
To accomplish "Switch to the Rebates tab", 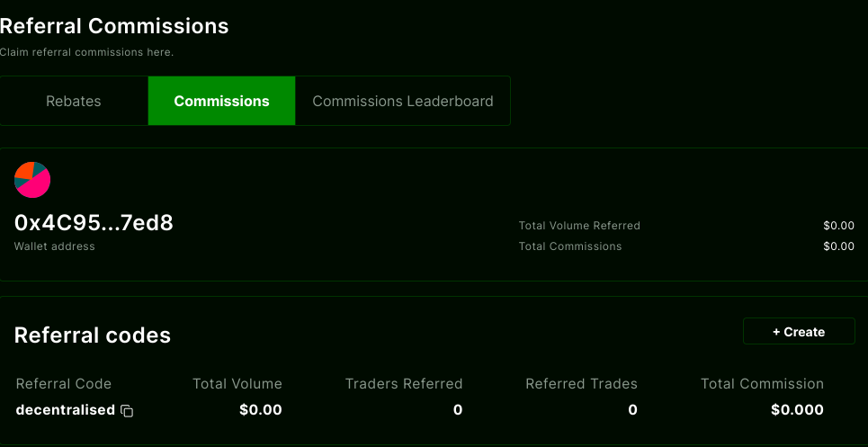I will 74,102.
